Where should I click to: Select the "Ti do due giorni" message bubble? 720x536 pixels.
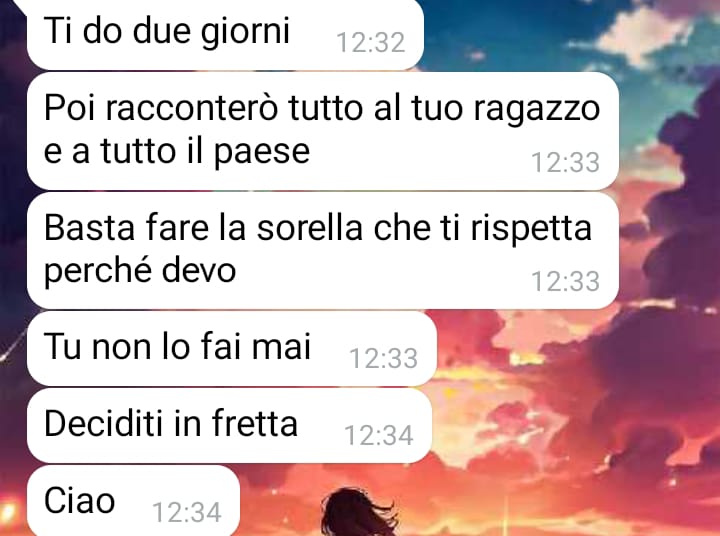point(225,33)
